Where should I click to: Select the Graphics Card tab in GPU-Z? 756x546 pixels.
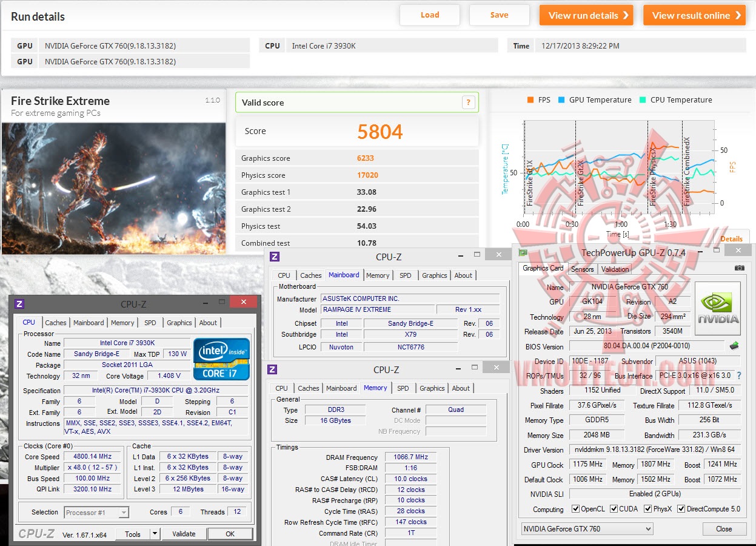click(543, 268)
